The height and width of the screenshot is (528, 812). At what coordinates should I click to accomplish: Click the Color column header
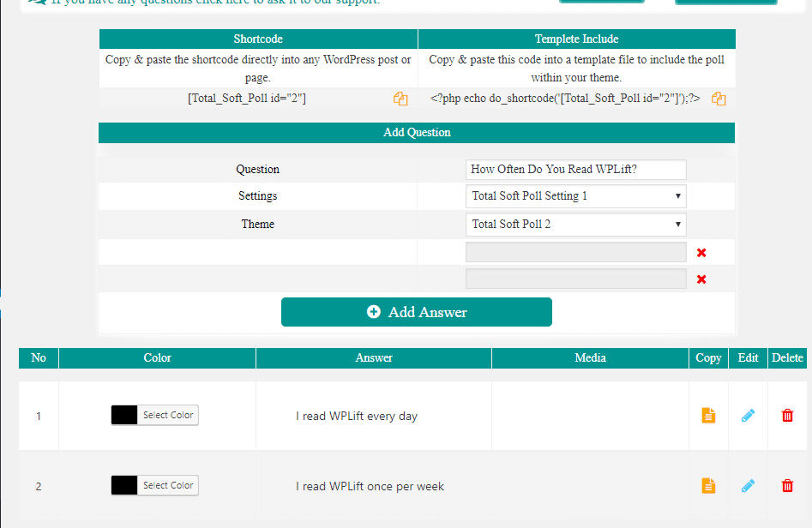[x=158, y=357]
